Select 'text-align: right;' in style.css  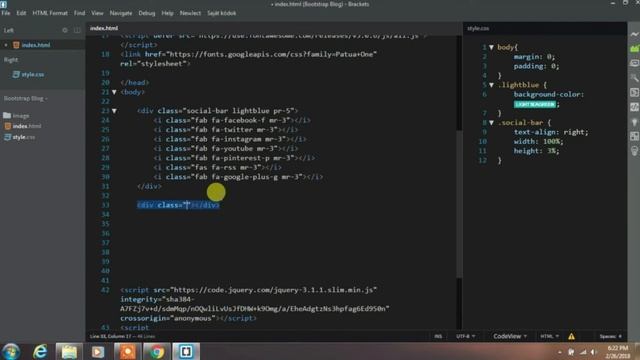[551, 132]
